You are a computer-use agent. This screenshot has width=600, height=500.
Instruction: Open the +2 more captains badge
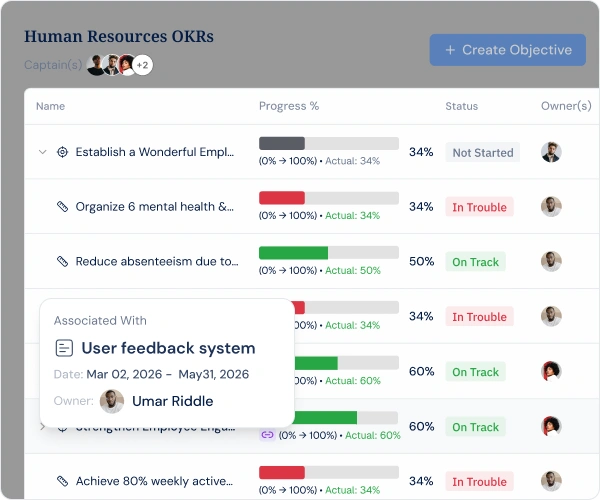click(x=143, y=65)
